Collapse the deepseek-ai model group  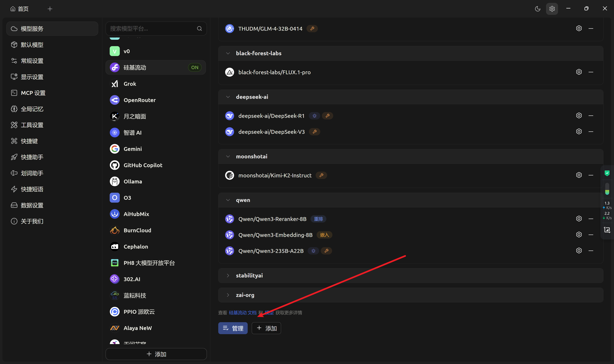(x=228, y=97)
